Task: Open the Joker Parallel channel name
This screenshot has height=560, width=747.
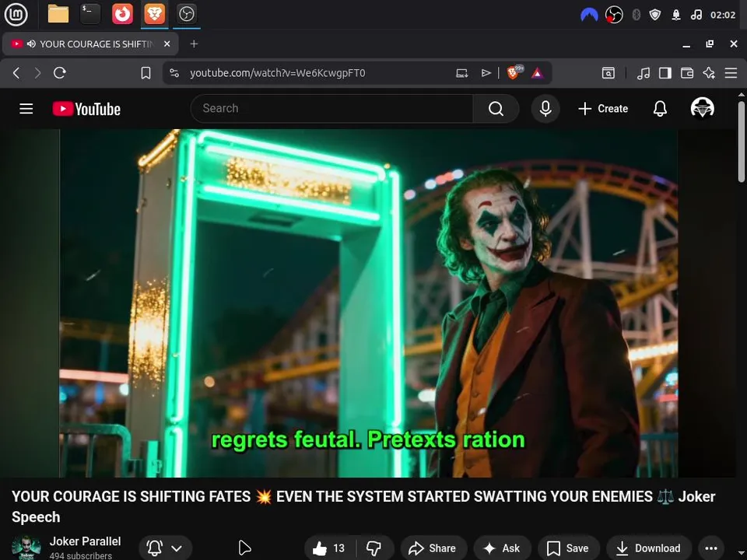Action: (86, 541)
